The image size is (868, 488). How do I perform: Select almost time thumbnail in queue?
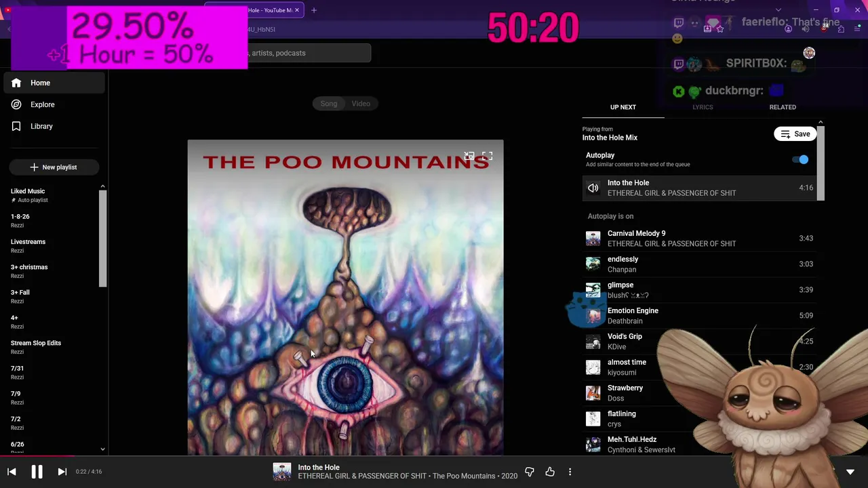(593, 367)
